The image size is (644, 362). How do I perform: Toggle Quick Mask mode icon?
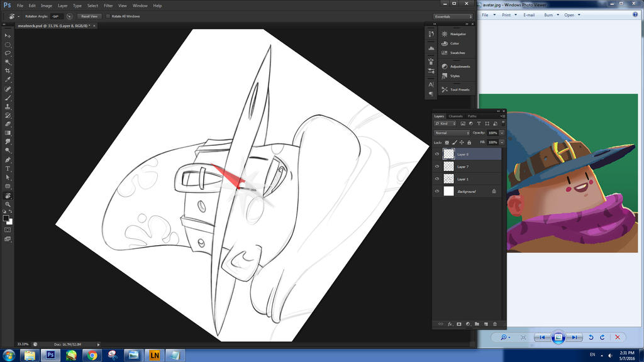8,230
